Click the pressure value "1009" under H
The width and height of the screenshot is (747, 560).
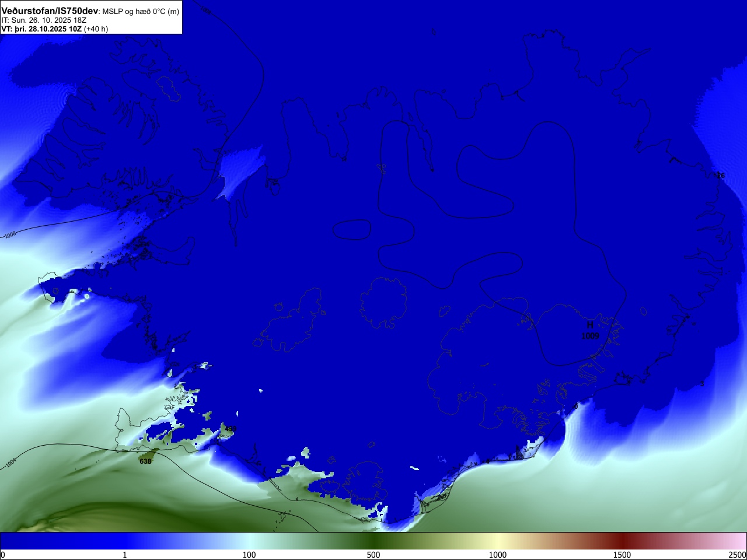[x=590, y=336]
